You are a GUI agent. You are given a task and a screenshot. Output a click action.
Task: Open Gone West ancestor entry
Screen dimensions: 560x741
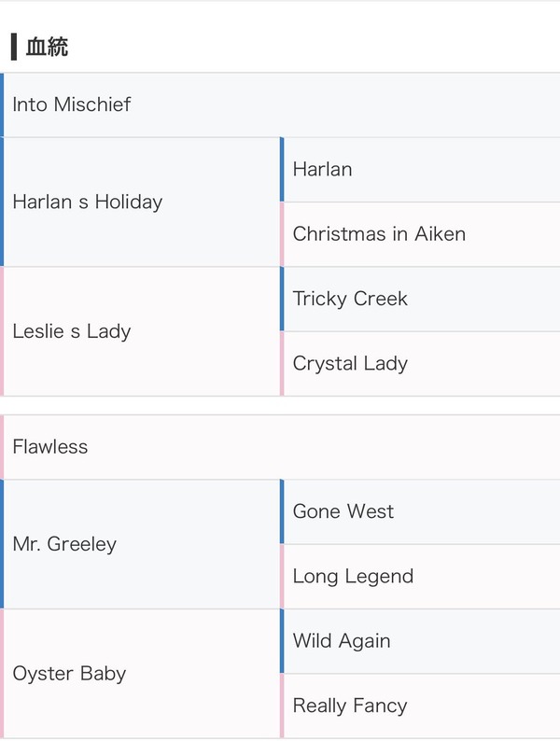pos(420,511)
